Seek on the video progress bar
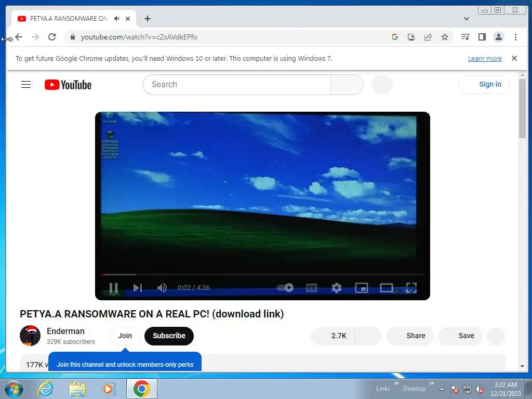 262,274
